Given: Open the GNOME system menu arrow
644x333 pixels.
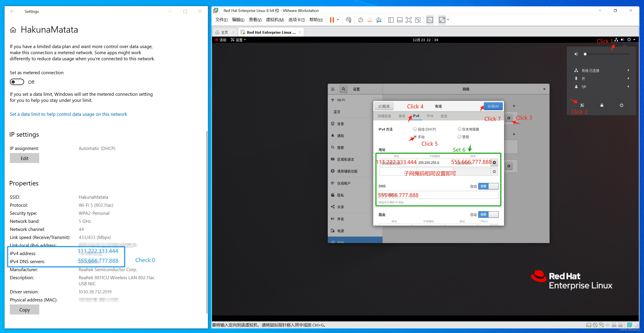Looking at the screenshot, I should click(634, 40).
